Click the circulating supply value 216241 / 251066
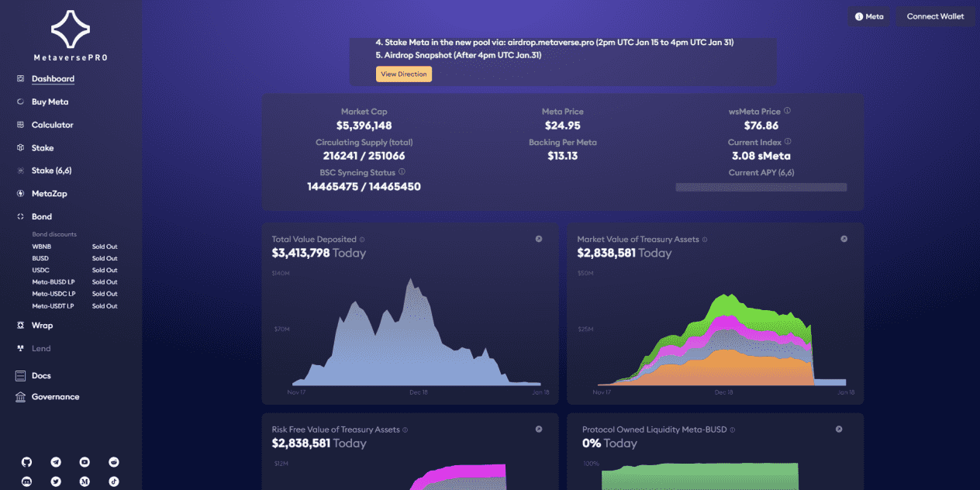Viewport: 980px width, 490px height. tap(364, 156)
